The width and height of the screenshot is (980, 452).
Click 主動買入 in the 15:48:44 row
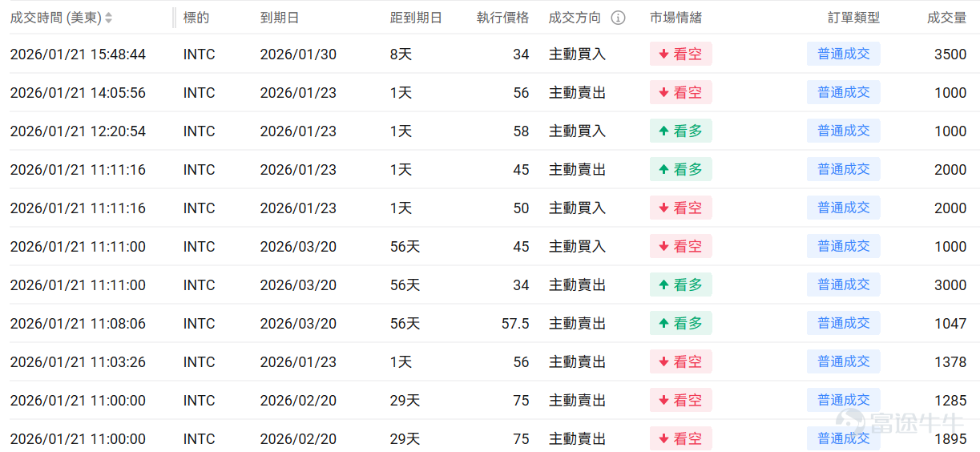(x=577, y=54)
